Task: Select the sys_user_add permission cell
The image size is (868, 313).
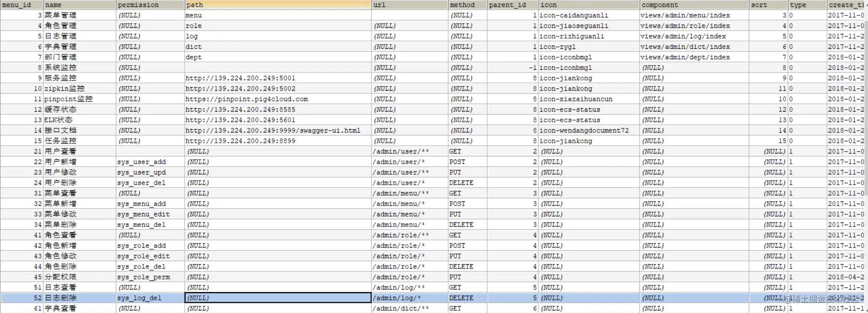Action: point(150,162)
